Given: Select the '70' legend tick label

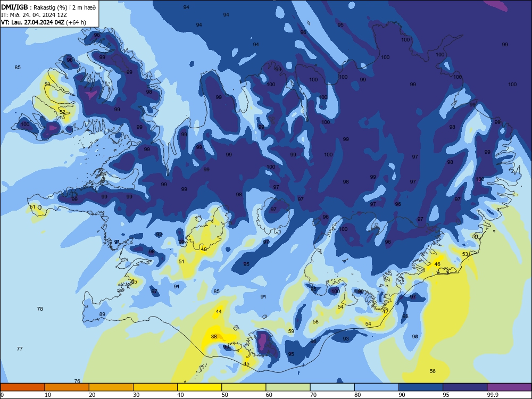Looking at the screenshot, I should (313, 395).
